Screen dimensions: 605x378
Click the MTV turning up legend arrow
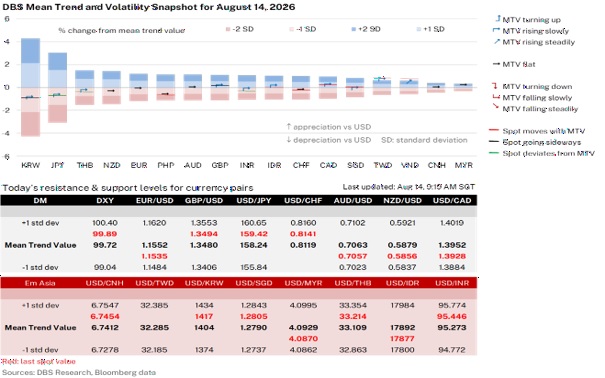tap(498, 19)
